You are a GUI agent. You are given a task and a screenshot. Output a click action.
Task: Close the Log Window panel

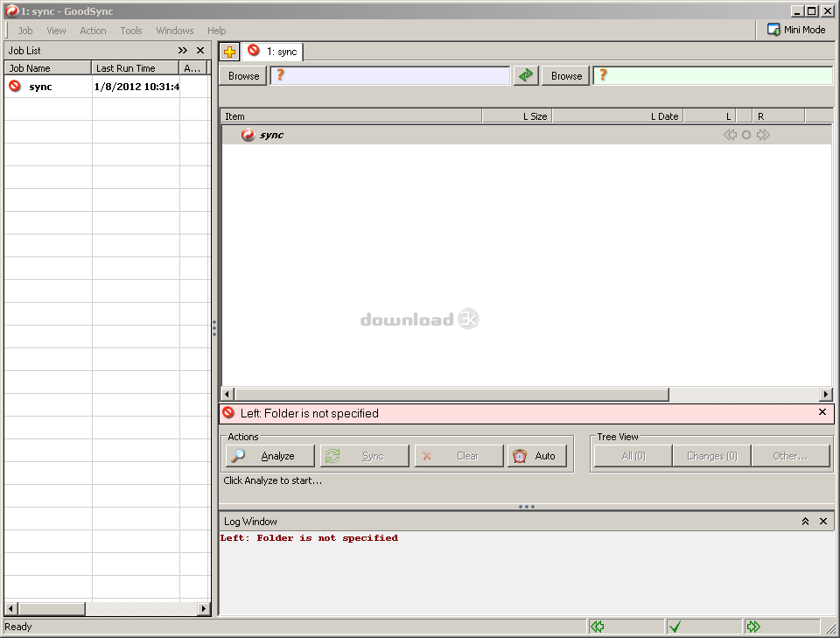point(823,522)
